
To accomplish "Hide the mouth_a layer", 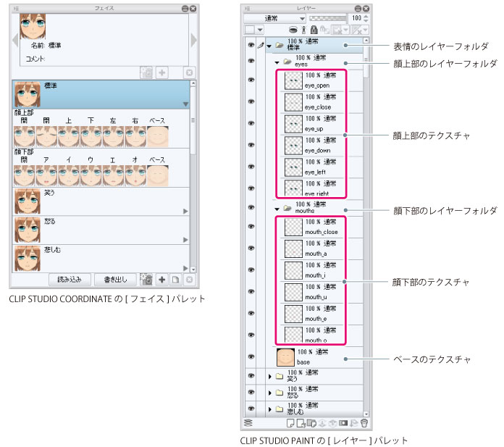I will 251,248.
